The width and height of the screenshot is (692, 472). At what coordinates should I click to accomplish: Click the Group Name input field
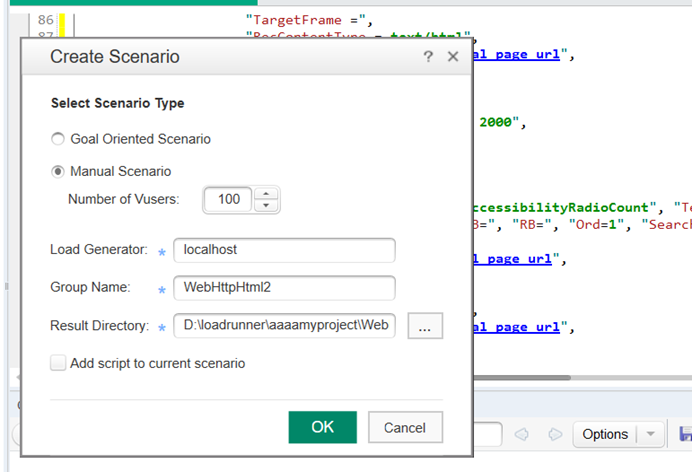(x=284, y=288)
